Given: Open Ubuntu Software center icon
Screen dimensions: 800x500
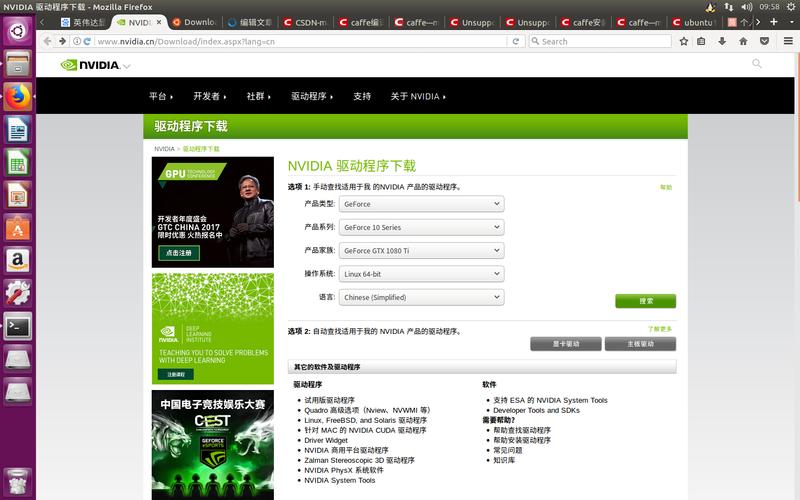Looking at the screenshot, I should [x=18, y=228].
